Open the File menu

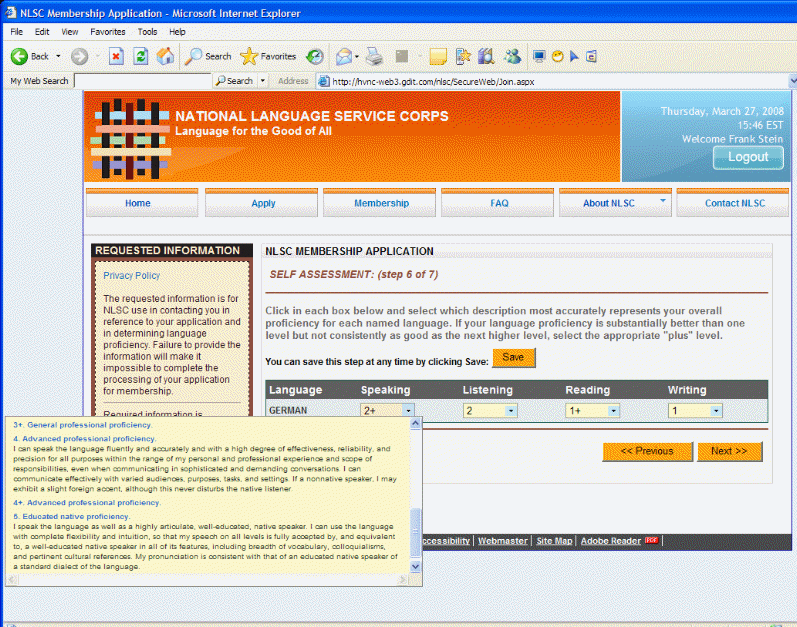point(17,32)
